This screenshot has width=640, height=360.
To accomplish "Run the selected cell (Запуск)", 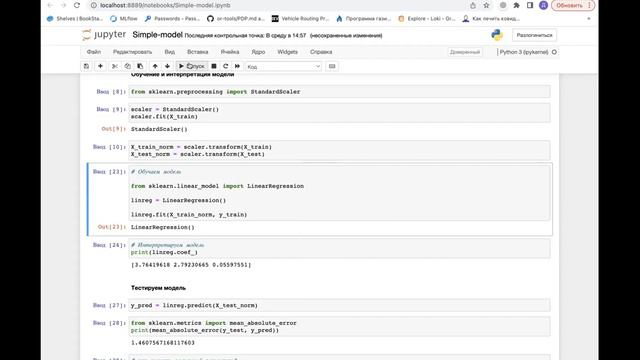I will click(x=192, y=66).
